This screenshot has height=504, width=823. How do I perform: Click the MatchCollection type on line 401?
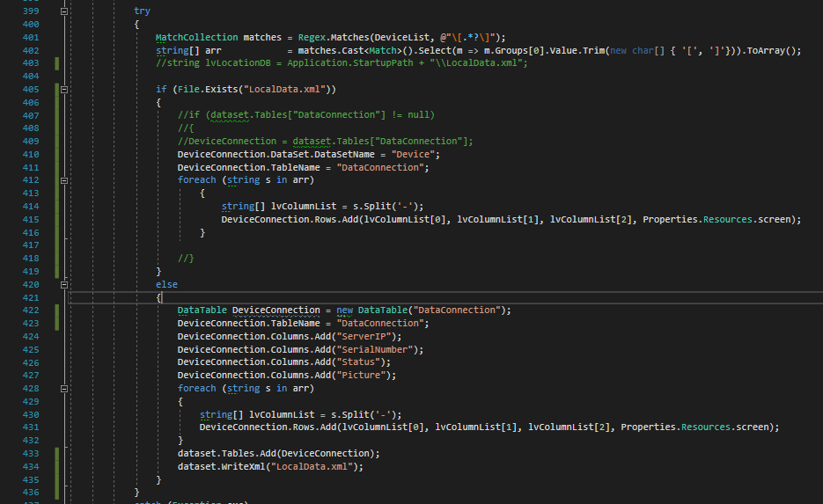click(x=196, y=37)
